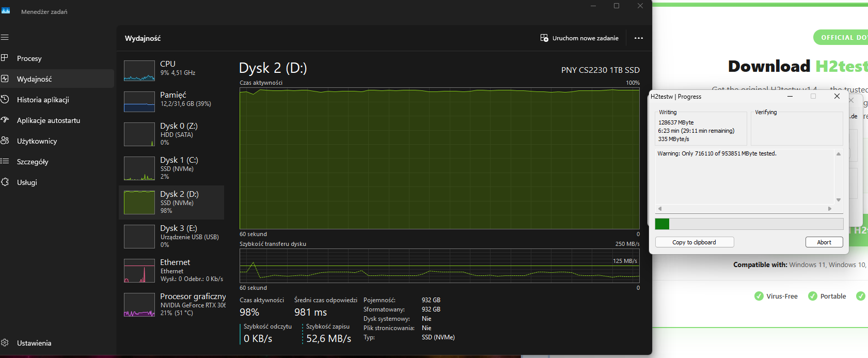Select the Ethernet mini graph thumbnail
The image size is (868, 358).
coord(139,271)
